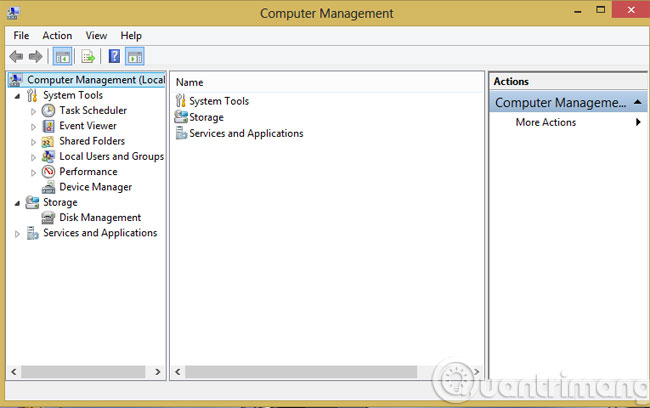
Task: Expand Services and Applications tree node
Action: (17, 234)
